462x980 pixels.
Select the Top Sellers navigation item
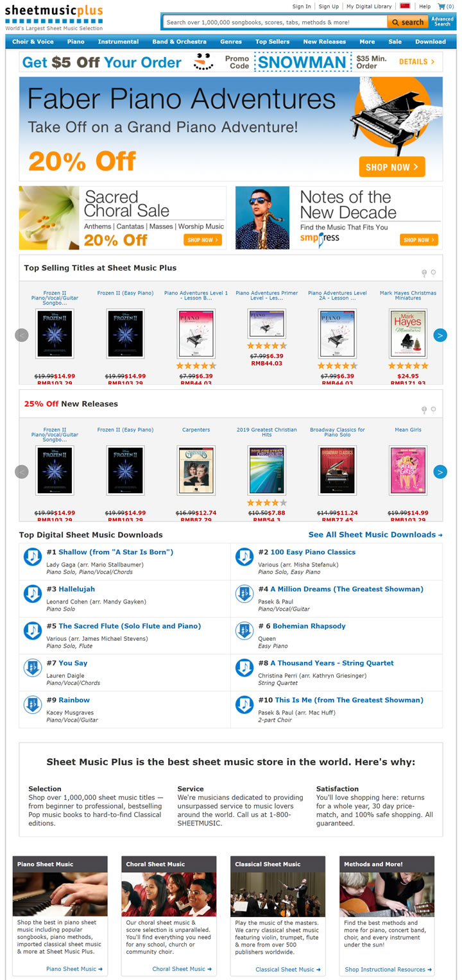coord(272,42)
